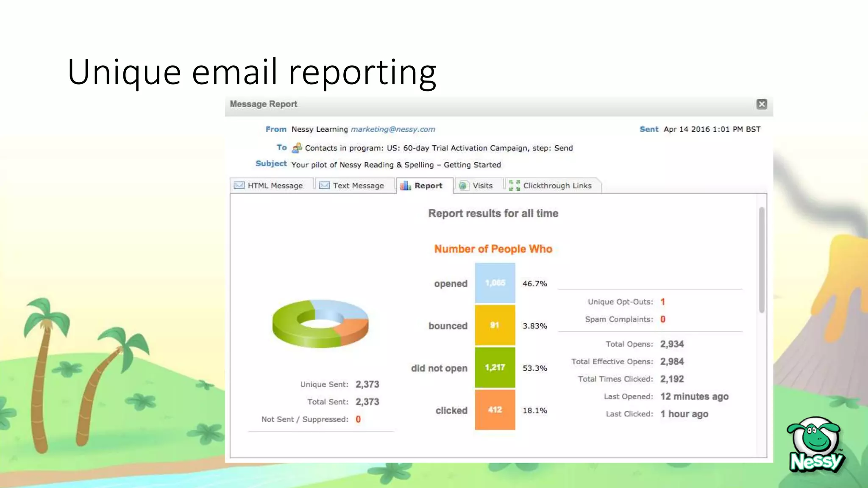The width and height of the screenshot is (868, 488).
Task: Click the sent date 'Apr 14 2016 1:01 PM BST'
Action: pyautogui.click(x=712, y=129)
